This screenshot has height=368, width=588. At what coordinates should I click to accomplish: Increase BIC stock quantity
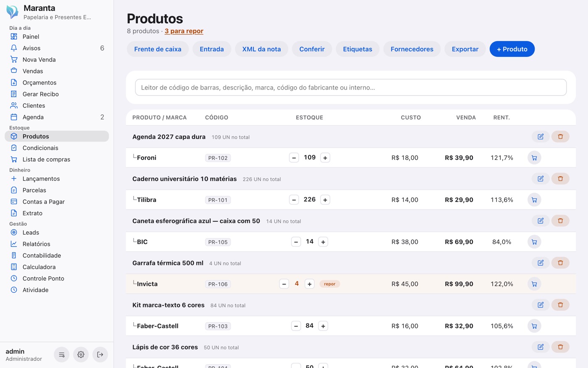tap(323, 242)
